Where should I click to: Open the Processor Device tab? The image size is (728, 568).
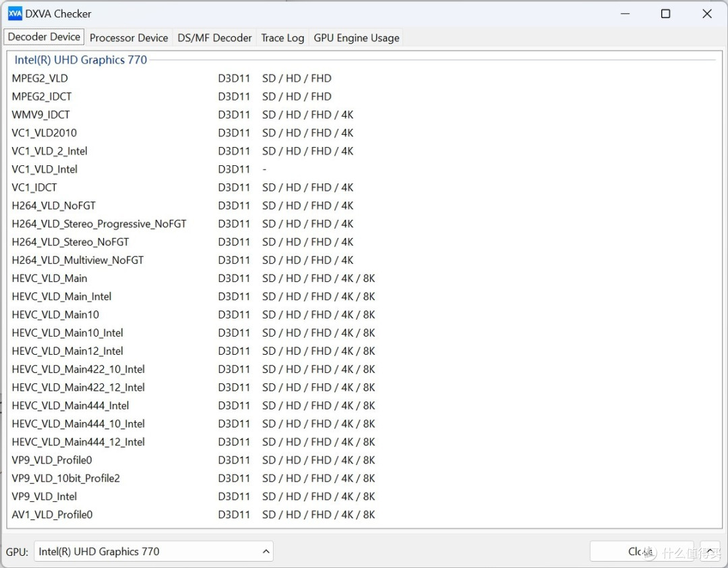129,38
